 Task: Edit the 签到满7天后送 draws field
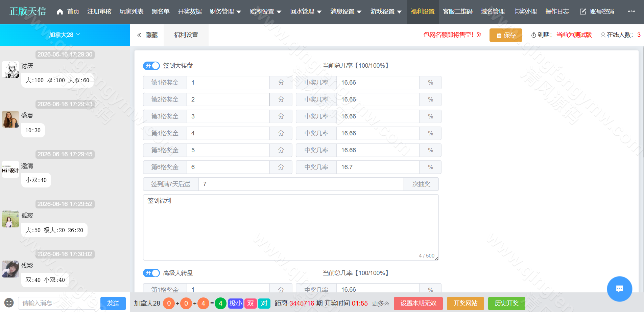(x=301, y=184)
